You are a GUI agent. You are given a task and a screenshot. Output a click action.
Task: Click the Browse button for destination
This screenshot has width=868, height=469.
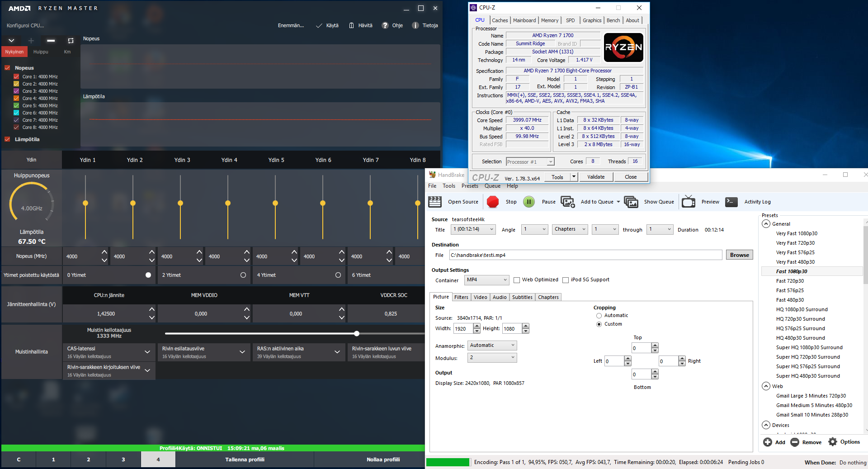739,255
